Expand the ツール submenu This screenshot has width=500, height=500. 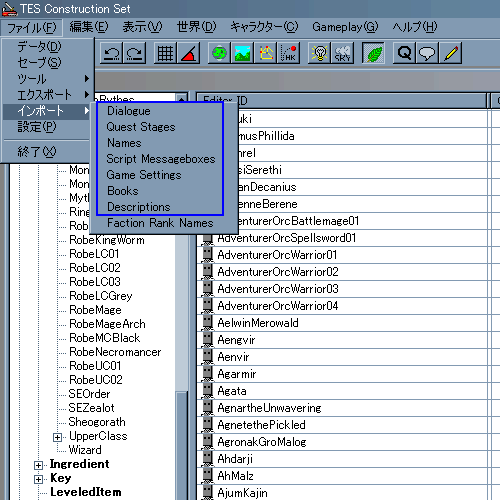point(47,79)
